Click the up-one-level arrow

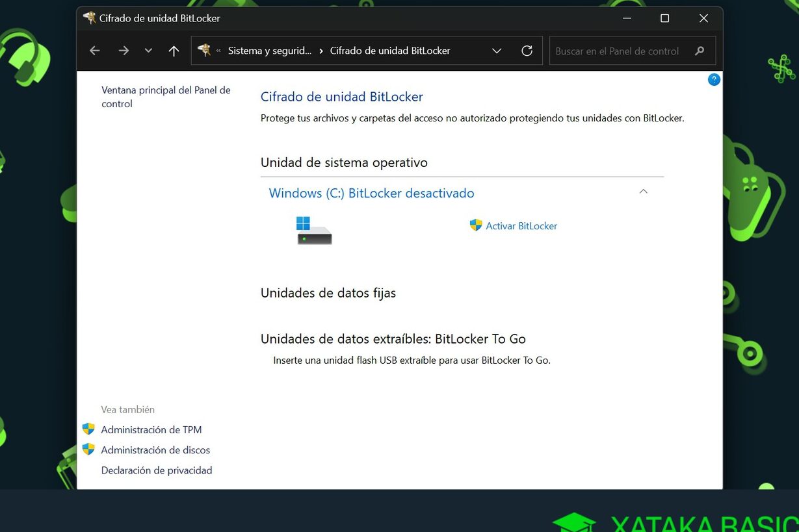point(174,50)
